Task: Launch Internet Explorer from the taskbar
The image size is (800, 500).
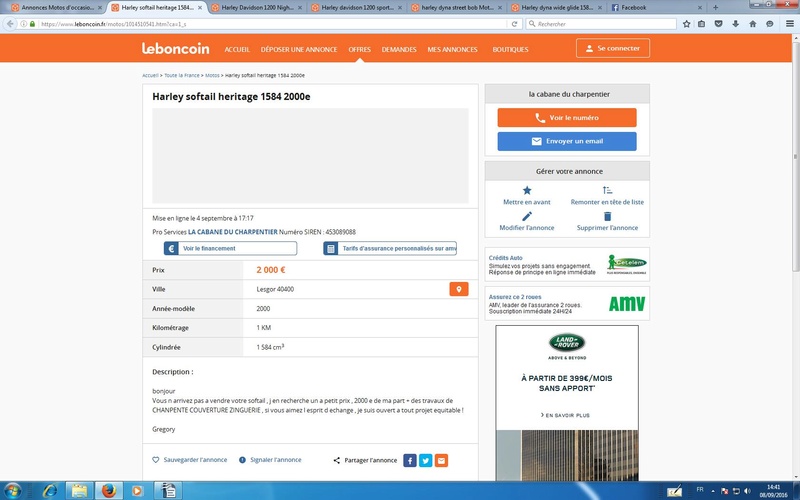Action: point(50,491)
